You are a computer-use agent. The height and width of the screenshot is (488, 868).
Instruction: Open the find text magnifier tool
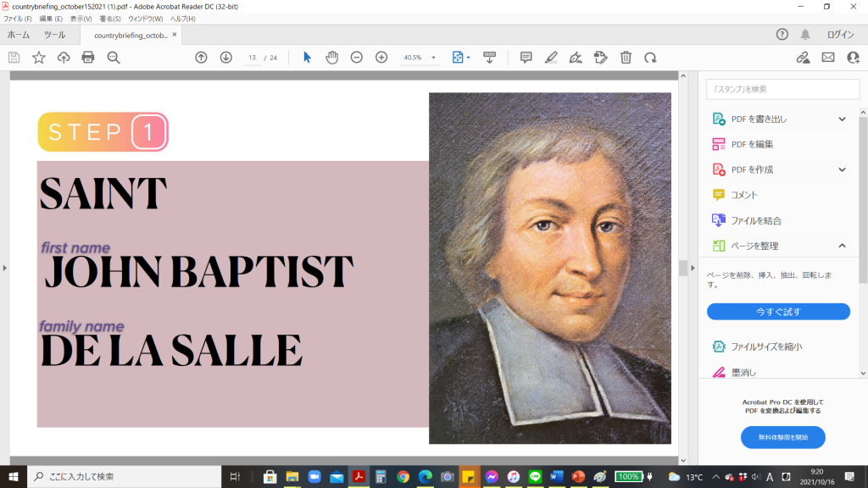[114, 58]
